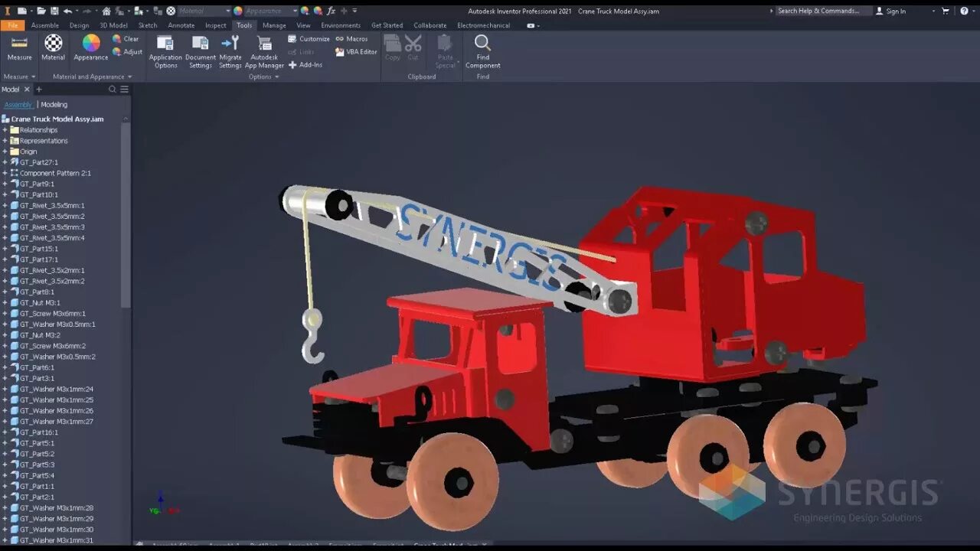Switch to the Inspect ribbon tab
Image resolution: width=980 pixels, height=551 pixels.
pos(215,25)
